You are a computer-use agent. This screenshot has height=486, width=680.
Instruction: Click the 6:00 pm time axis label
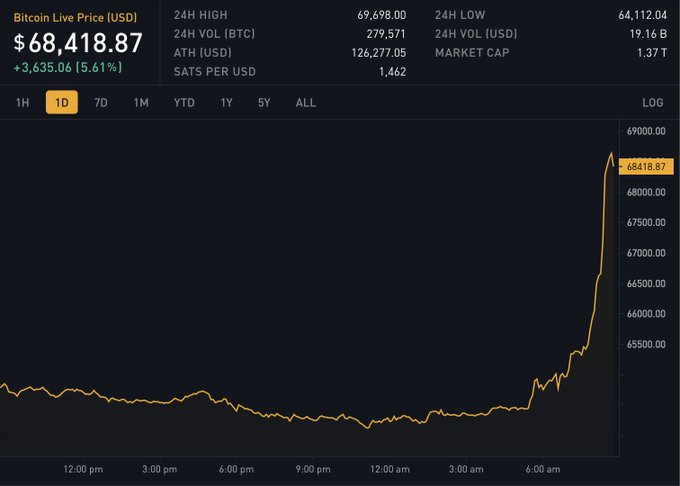coord(236,469)
